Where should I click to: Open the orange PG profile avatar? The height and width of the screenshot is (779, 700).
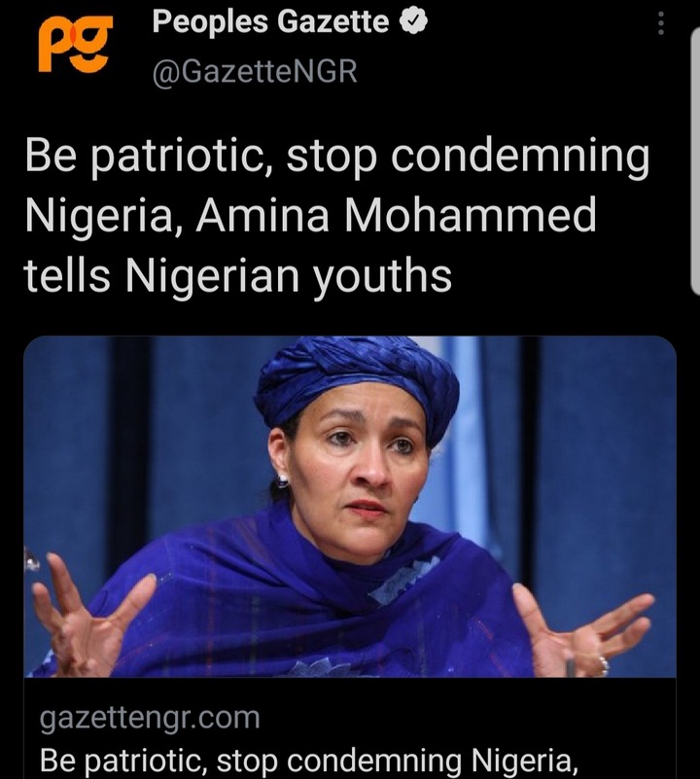(x=74, y=45)
